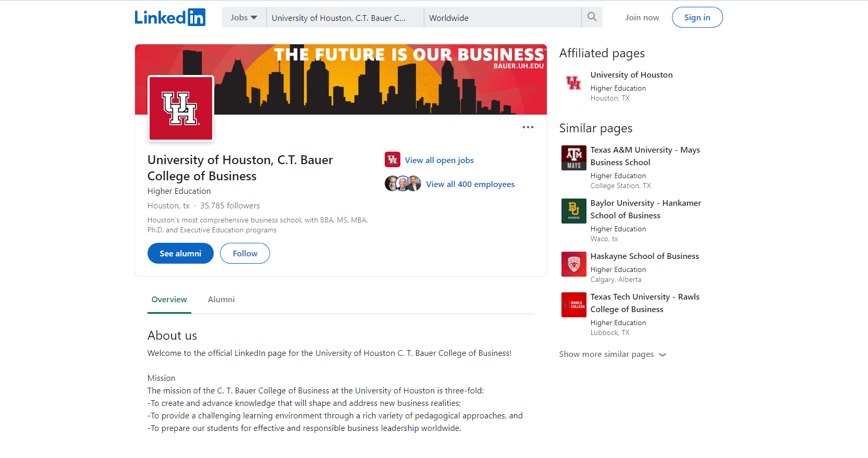This screenshot has height=458, width=868.
Task: Click the 'Mission' text in About us
Action: (161, 378)
